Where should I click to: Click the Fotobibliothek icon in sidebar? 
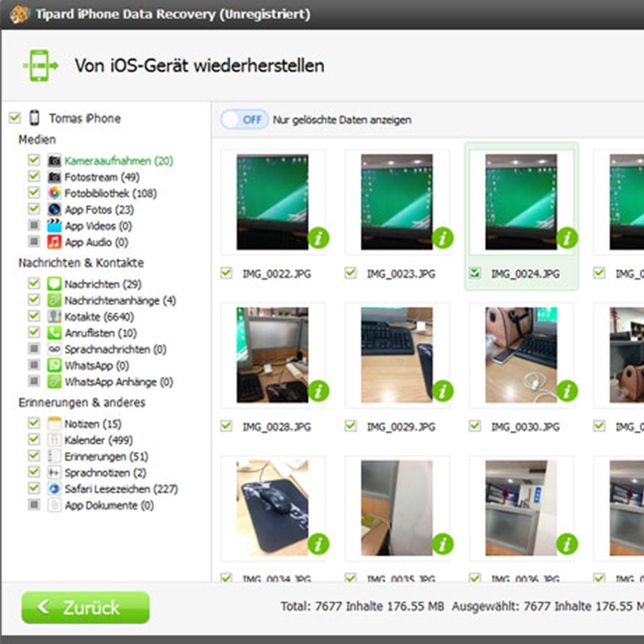(x=54, y=193)
